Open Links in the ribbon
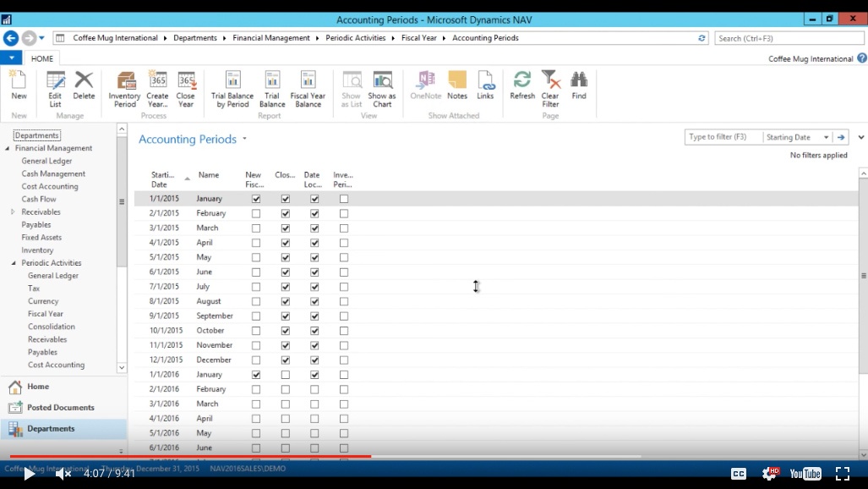 (x=485, y=85)
